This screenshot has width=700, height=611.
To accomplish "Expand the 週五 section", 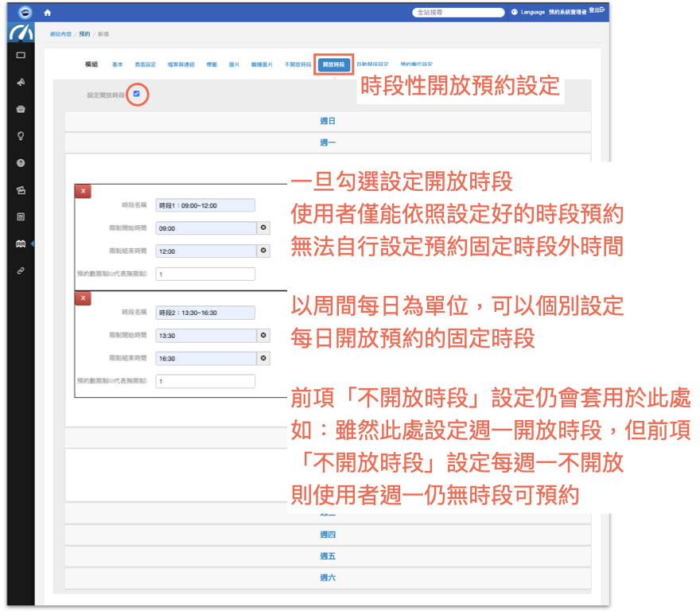I will pos(327,555).
